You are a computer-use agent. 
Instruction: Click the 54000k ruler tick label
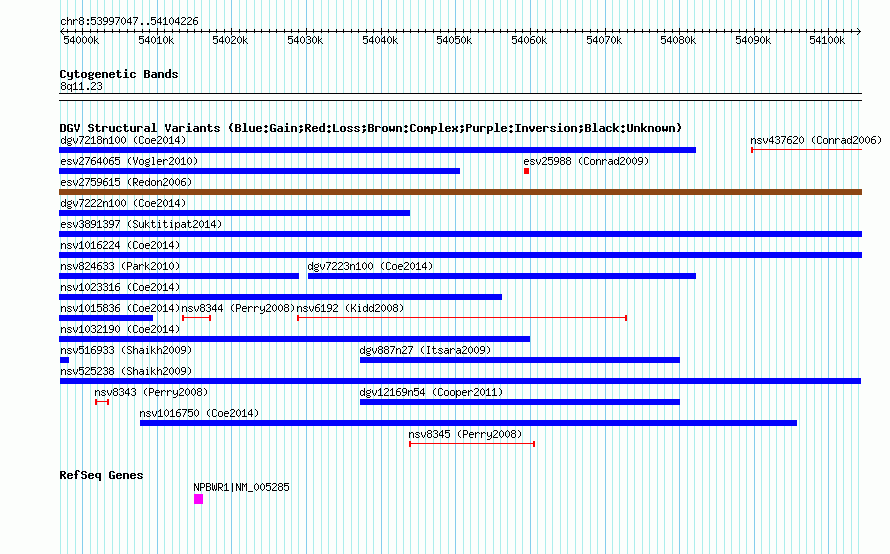point(81,40)
